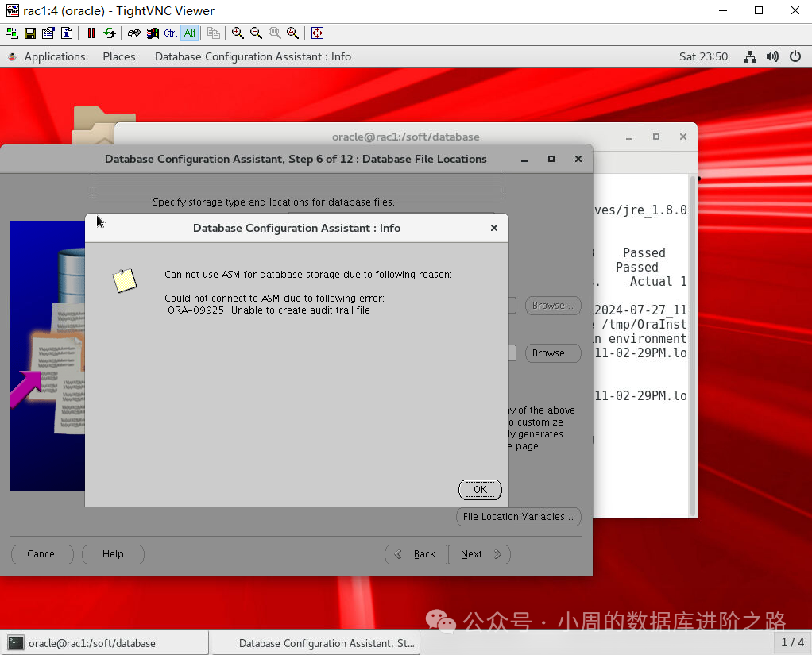Click OK in the Info dialog
This screenshot has width=812, height=655.
[x=480, y=489]
